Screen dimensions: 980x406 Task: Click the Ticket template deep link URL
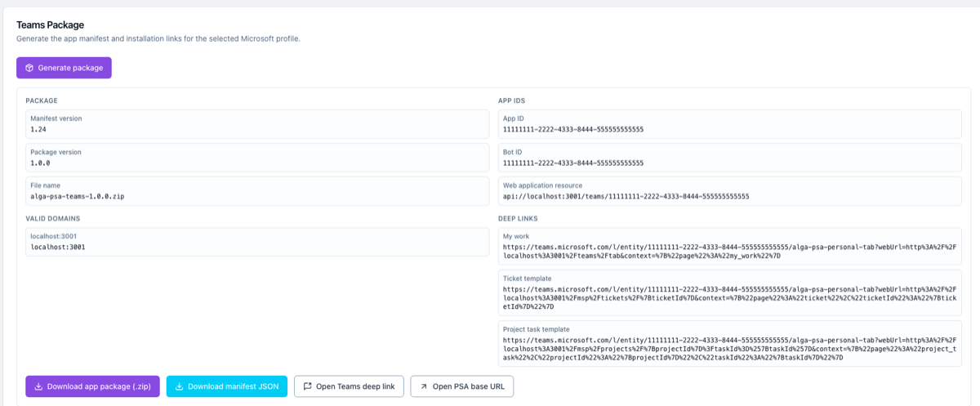[728, 297]
